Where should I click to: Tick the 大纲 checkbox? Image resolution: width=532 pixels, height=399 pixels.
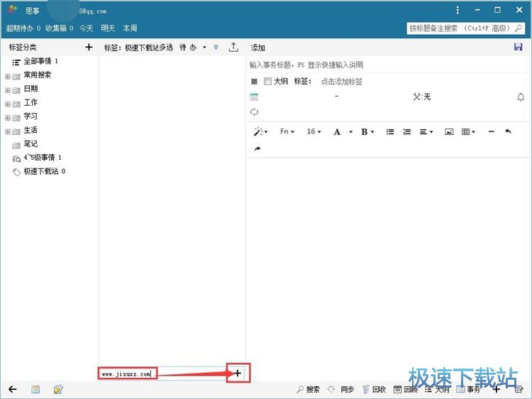click(267, 82)
